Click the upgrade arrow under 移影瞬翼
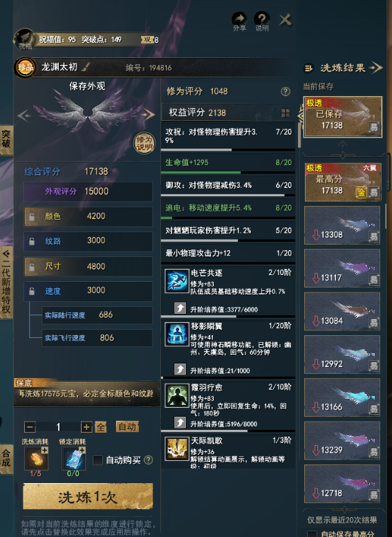Image resolution: width=392 pixels, height=537 pixels. pyautogui.click(x=180, y=369)
